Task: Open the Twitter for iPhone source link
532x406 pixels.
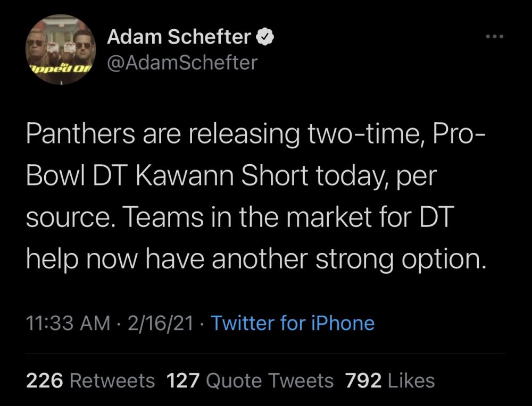Action: pyautogui.click(x=293, y=323)
